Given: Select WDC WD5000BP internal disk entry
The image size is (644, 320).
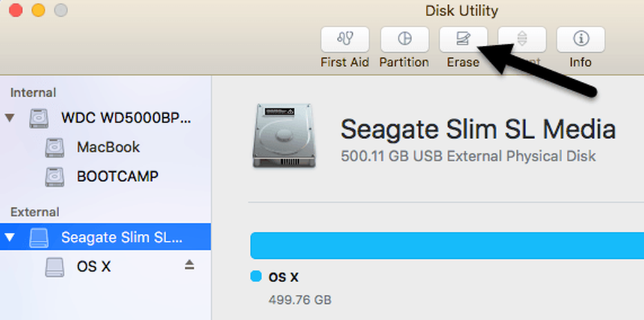Looking at the screenshot, I should pyautogui.click(x=105, y=118).
